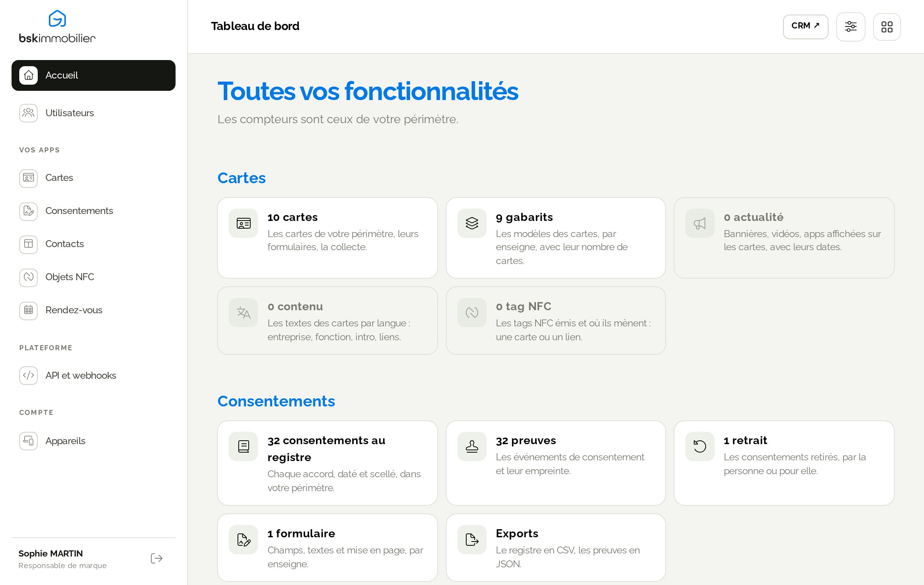Screen dimensions: 924x585
Task: Open Utilisateurs in the sidebar
Action: tap(94, 113)
